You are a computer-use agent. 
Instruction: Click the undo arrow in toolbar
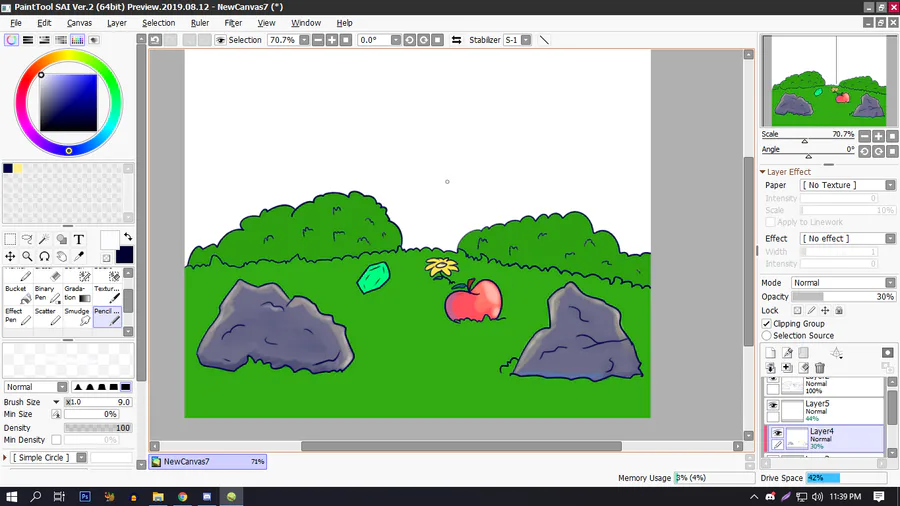pyautogui.click(x=155, y=40)
